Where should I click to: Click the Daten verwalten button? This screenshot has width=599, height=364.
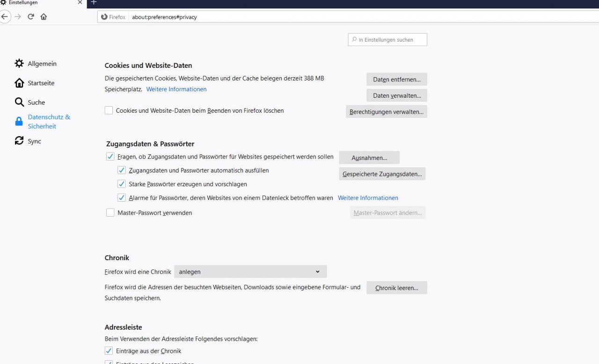point(397,95)
